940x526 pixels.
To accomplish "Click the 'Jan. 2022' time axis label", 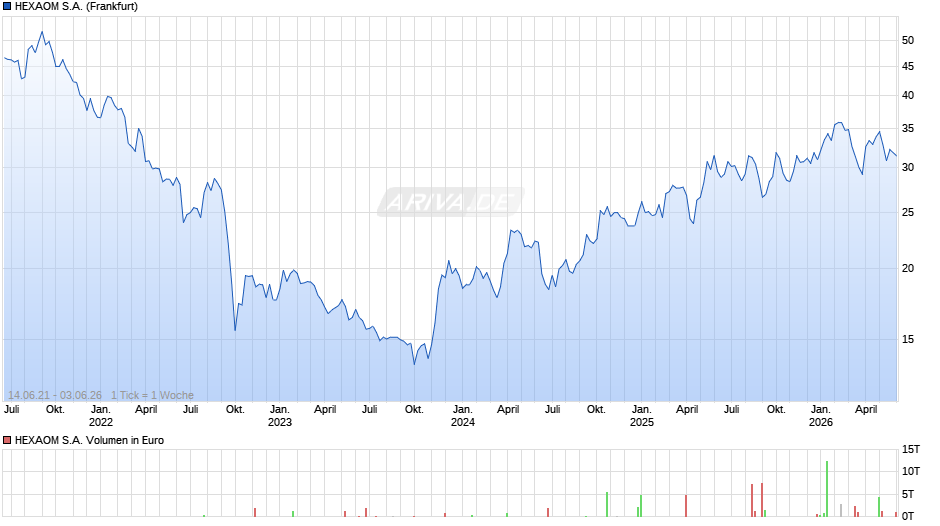I will (101, 416).
